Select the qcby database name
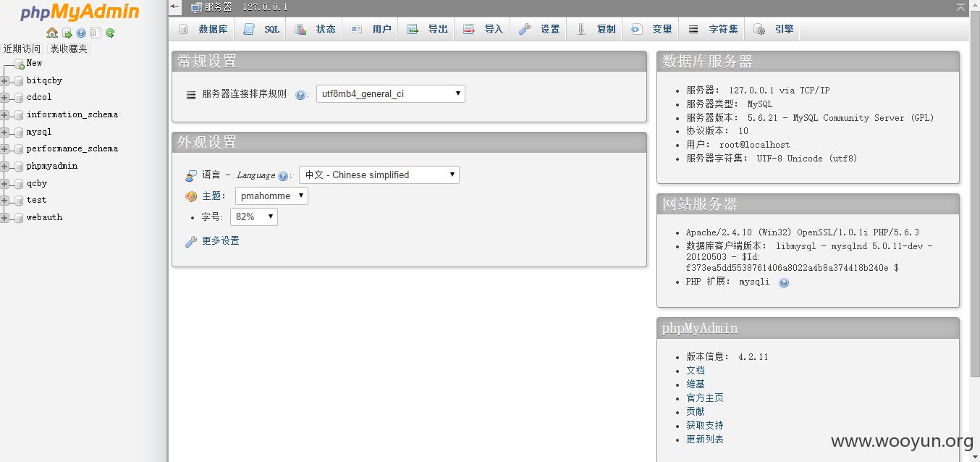The width and height of the screenshot is (980, 462). click(x=37, y=183)
